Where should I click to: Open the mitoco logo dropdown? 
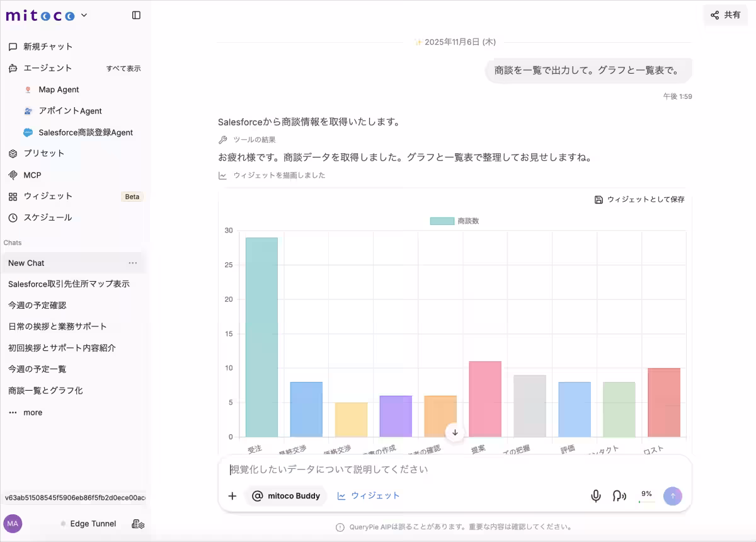(83, 15)
